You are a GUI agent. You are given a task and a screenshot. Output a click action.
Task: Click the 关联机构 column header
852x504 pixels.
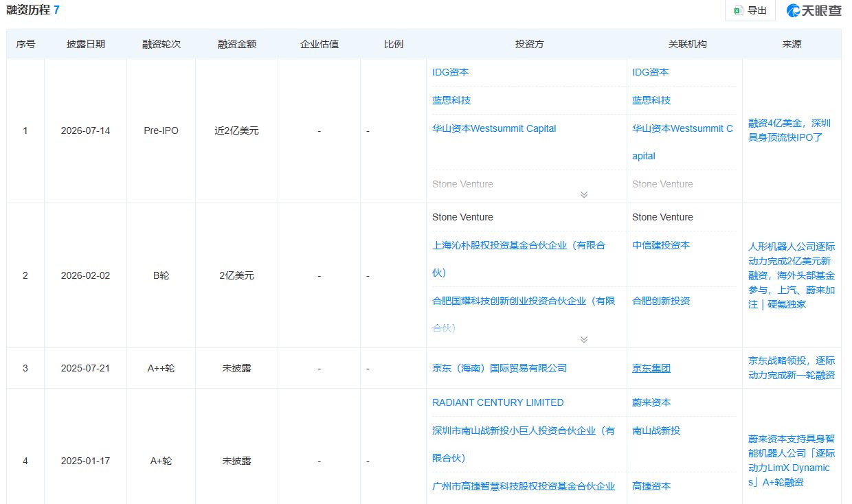(x=688, y=44)
